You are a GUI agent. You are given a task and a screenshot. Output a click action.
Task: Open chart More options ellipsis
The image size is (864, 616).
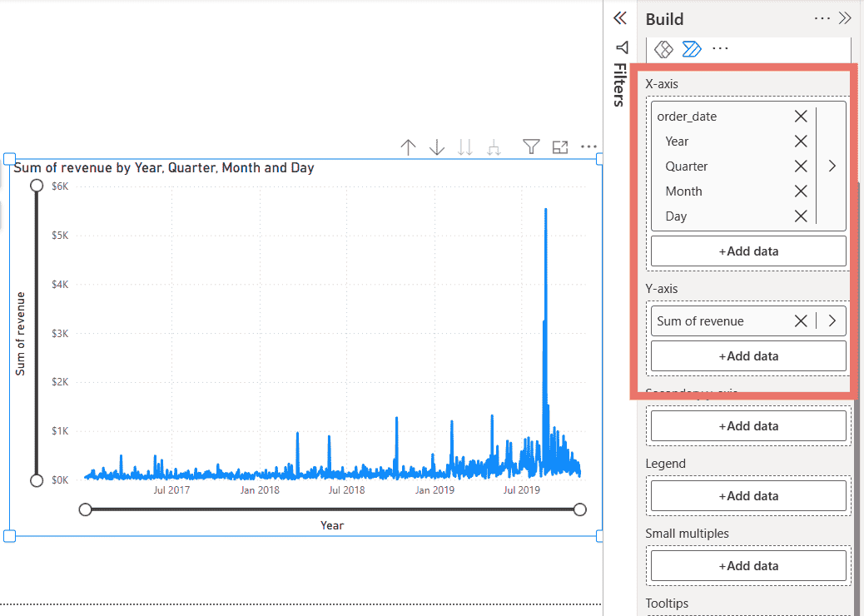[588, 147]
